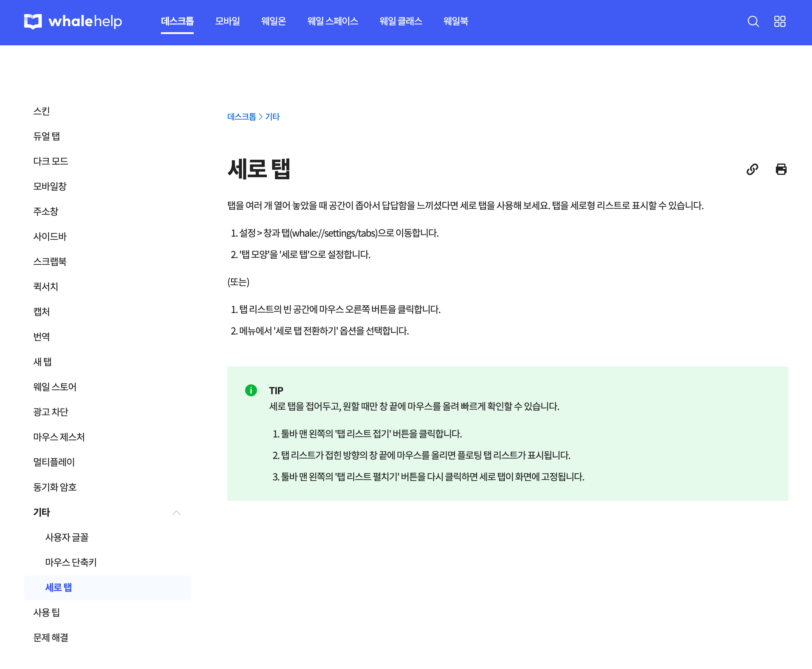Switch to the 데스크톱 tab

pyautogui.click(x=177, y=21)
